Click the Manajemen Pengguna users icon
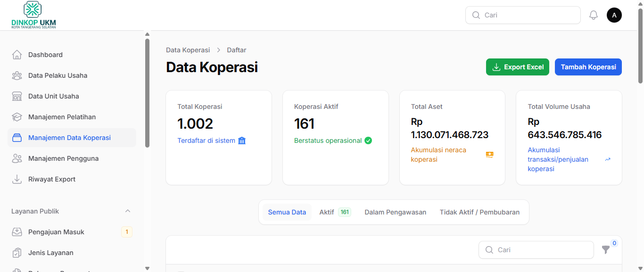 click(x=17, y=158)
